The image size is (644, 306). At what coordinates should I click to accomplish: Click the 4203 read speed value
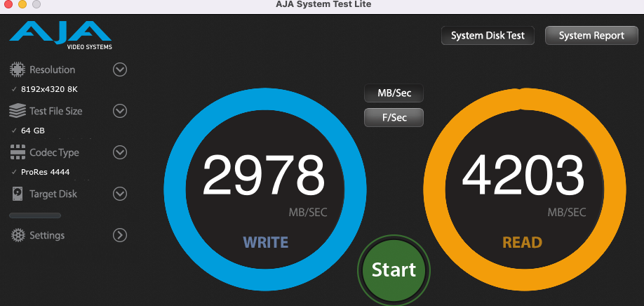pos(523,176)
